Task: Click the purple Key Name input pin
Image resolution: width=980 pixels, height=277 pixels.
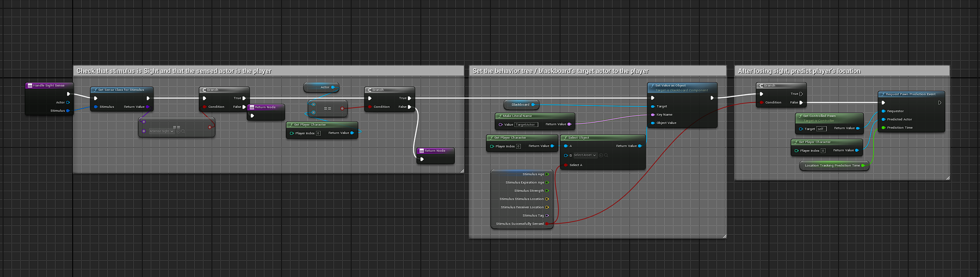Action: click(x=653, y=115)
